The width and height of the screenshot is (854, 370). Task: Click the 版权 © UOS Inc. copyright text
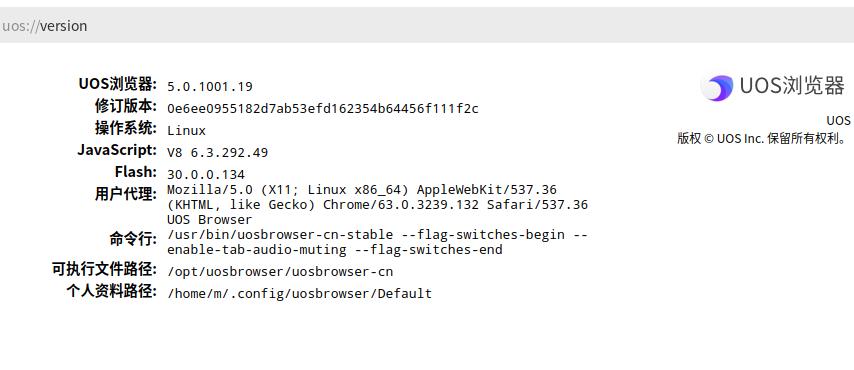pyautogui.click(x=762, y=138)
